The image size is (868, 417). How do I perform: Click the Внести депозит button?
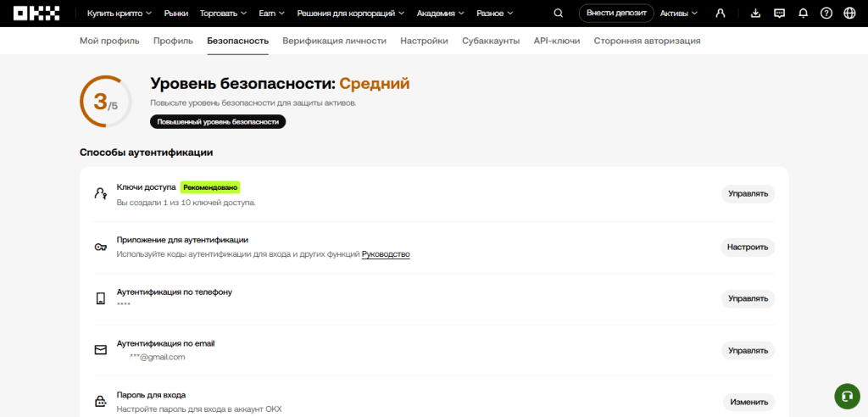click(x=616, y=14)
